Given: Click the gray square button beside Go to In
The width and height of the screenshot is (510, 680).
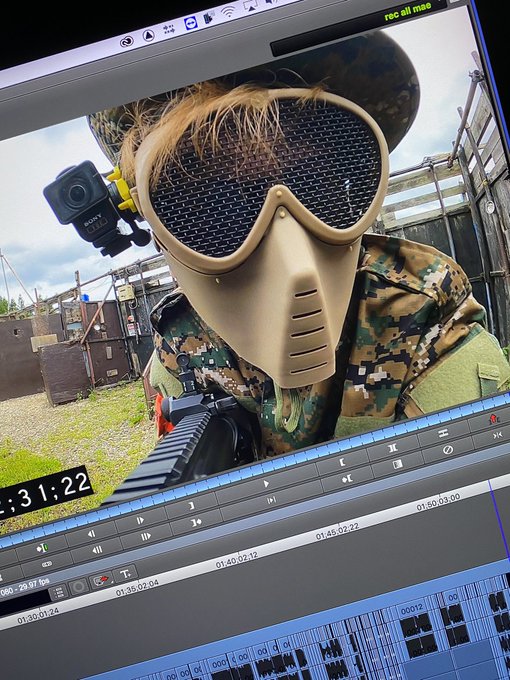Looking at the screenshot, I should tap(397, 465).
